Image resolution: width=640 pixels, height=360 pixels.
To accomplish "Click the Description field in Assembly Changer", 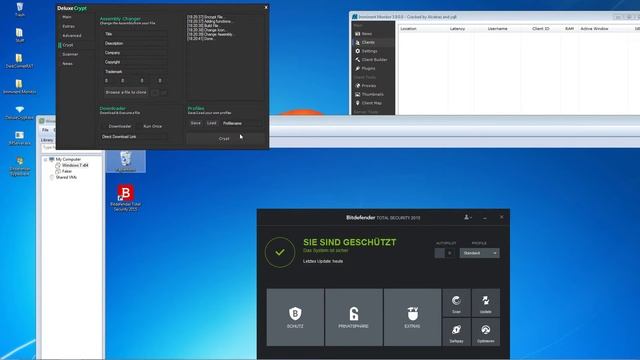I will [x=136, y=43].
